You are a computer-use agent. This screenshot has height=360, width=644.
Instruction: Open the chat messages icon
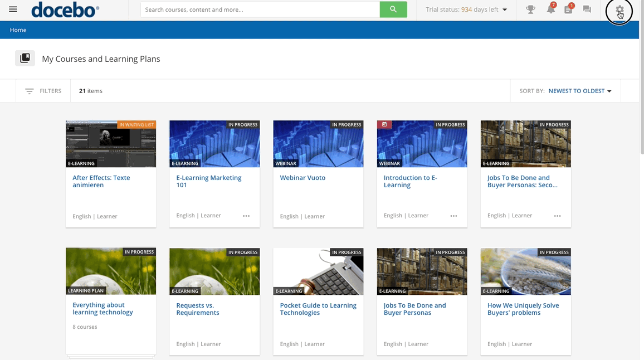[x=587, y=9]
